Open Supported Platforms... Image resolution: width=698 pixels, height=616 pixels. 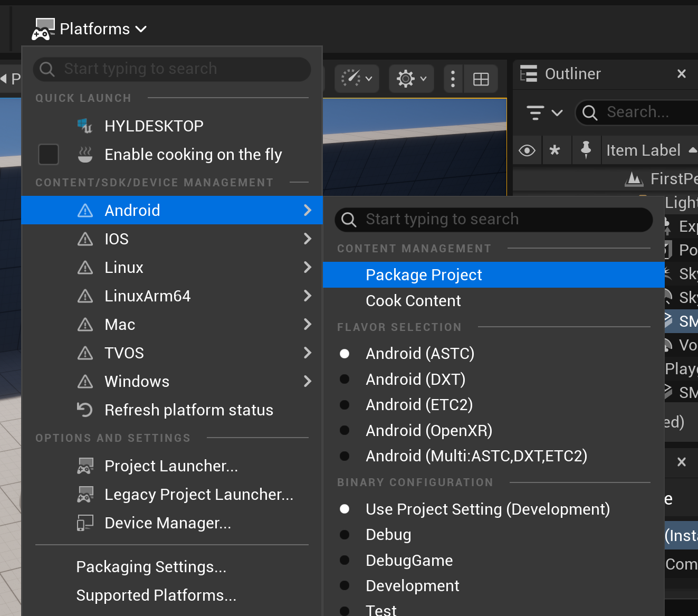tap(156, 595)
